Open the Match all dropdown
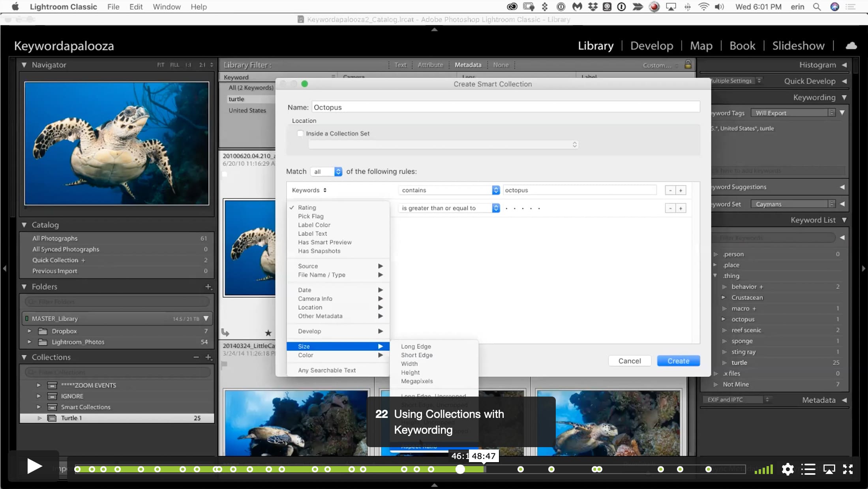868x489 pixels. click(x=326, y=171)
